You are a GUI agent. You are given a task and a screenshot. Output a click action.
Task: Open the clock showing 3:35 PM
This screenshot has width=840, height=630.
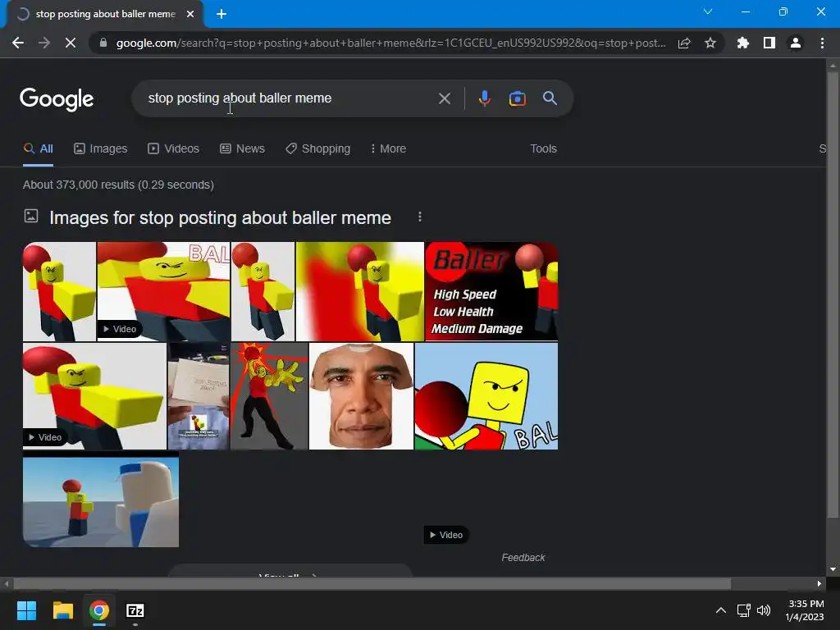[x=806, y=610]
